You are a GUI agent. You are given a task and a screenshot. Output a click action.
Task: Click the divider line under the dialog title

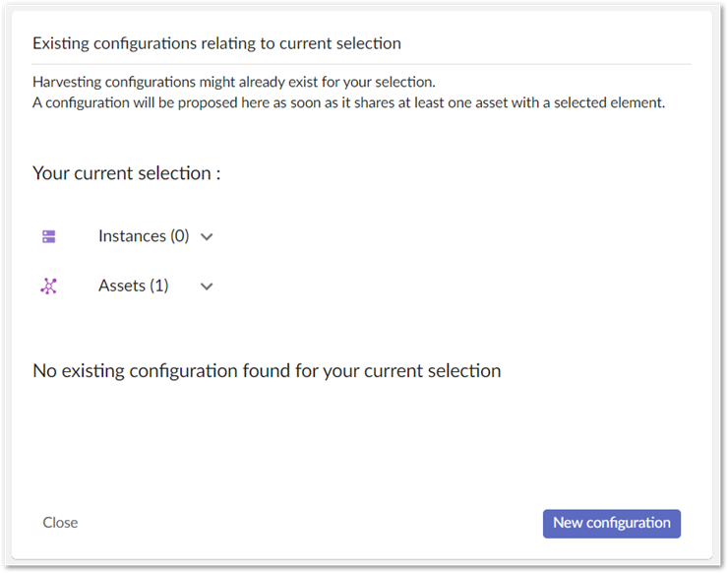(x=362, y=64)
